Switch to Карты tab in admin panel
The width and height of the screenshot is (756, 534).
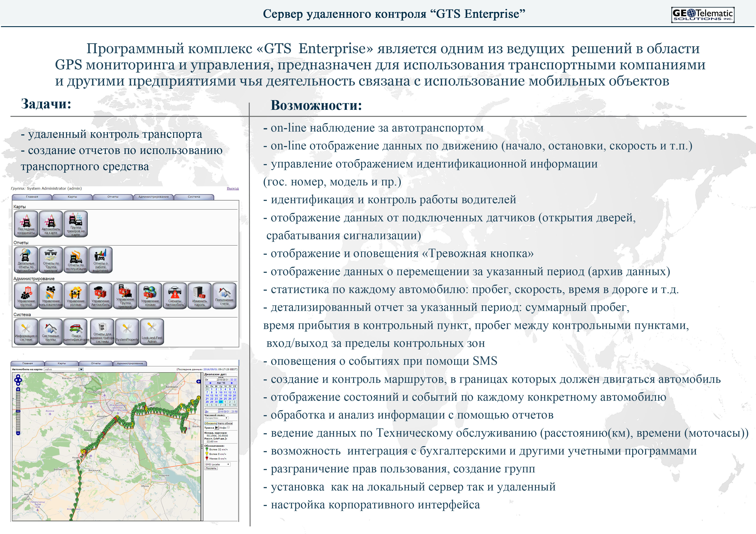(x=72, y=197)
